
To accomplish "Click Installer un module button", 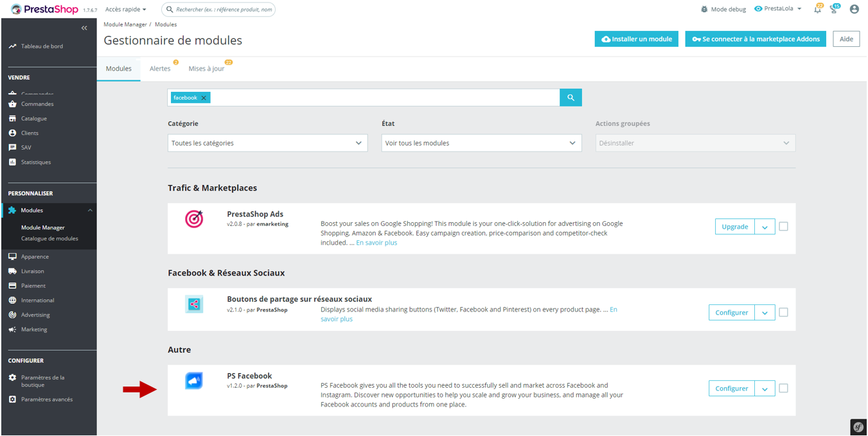I will (637, 39).
